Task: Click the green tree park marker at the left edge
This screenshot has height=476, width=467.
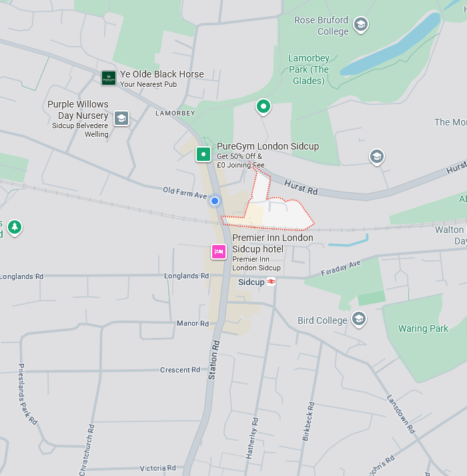Action: click(15, 228)
